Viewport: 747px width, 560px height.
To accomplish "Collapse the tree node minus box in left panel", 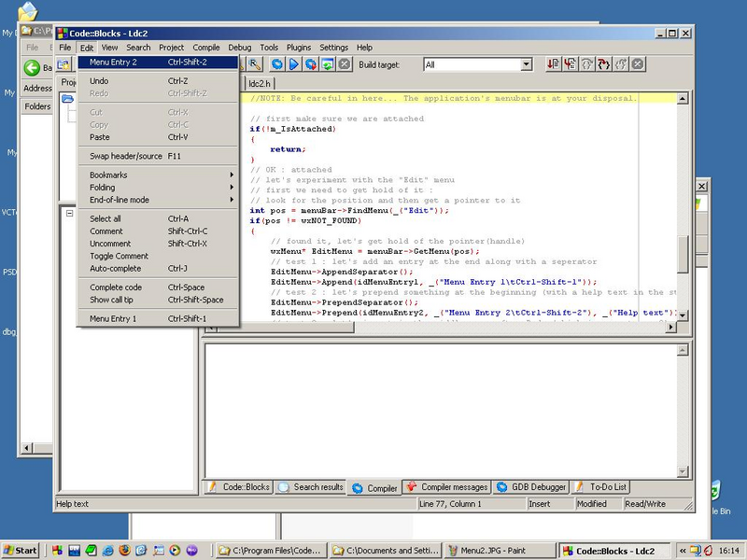I will 69,214.
